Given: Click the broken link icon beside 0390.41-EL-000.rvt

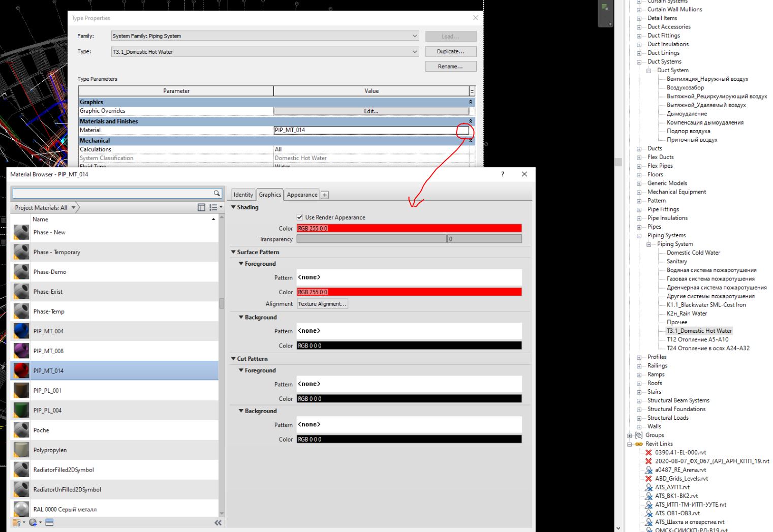Looking at the screenshot, I should coord(649,452).
